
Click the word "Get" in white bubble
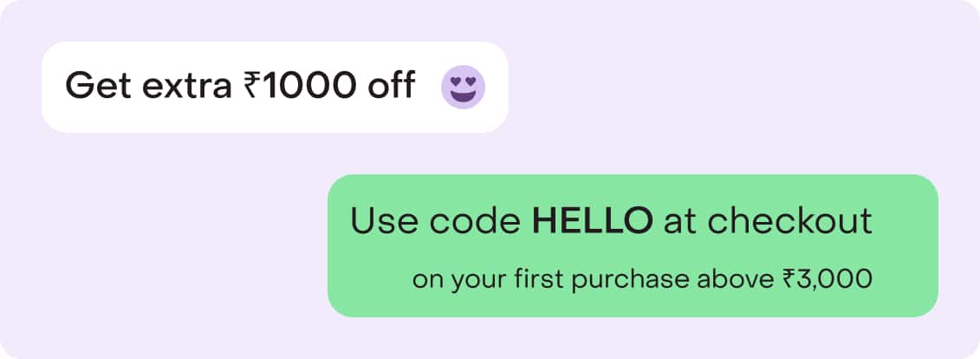(x=99, y=86)
